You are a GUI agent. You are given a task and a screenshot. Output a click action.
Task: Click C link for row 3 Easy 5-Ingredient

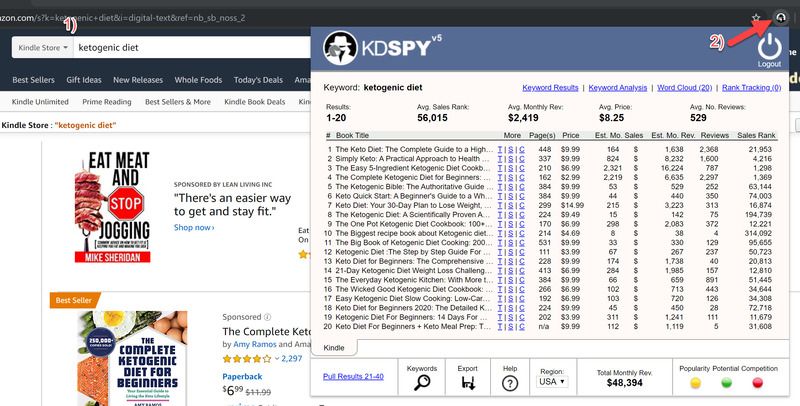click(x=521, y=168)
